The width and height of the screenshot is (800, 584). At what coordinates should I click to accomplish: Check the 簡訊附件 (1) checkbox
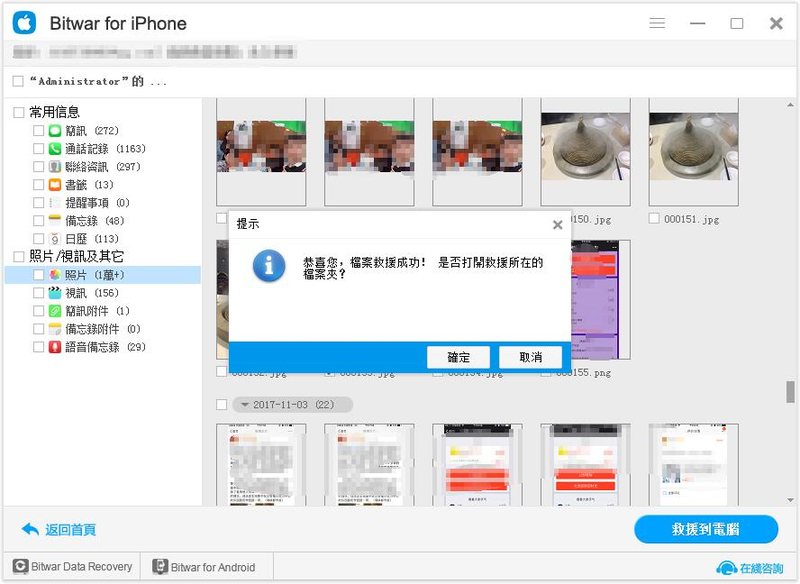38,311
